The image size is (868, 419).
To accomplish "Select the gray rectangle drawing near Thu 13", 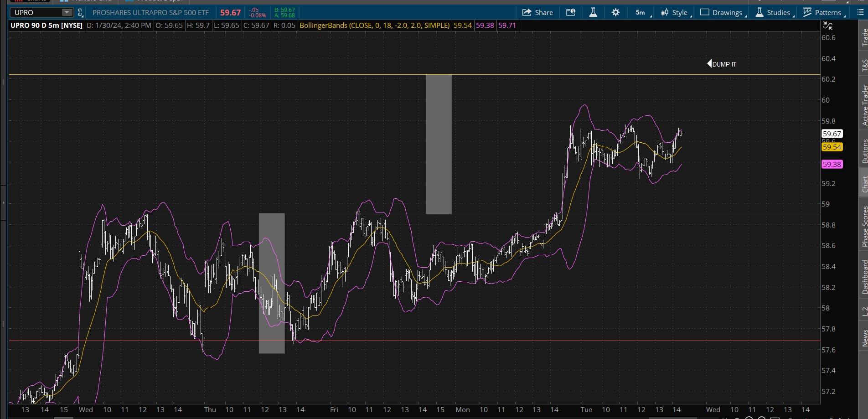I will [272, 283].
